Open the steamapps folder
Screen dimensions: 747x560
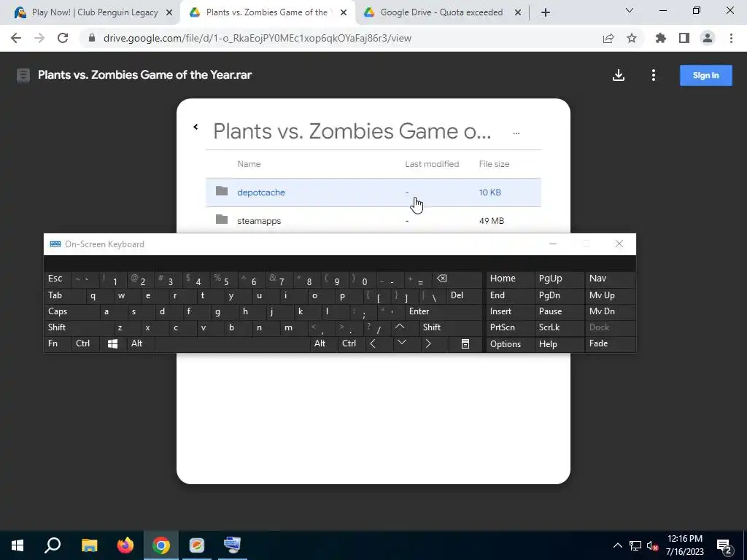(373, 220)
